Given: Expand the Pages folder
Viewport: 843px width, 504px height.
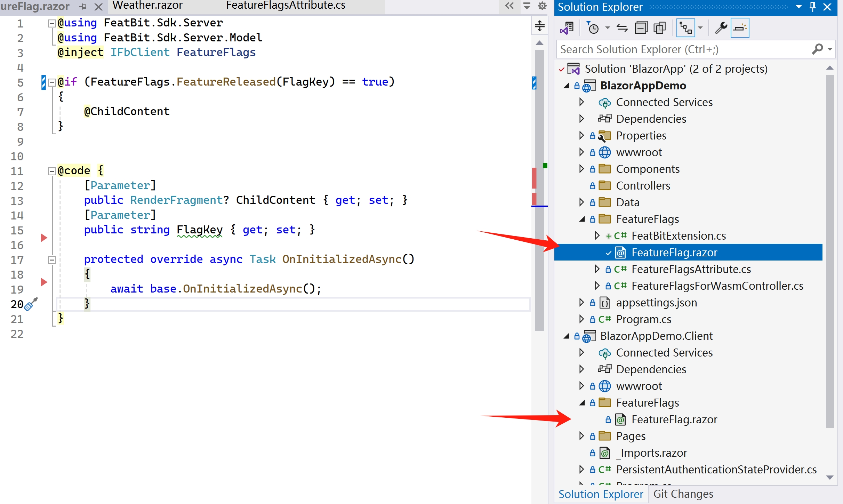Looking at the screenshot, I should pos(581,436).
